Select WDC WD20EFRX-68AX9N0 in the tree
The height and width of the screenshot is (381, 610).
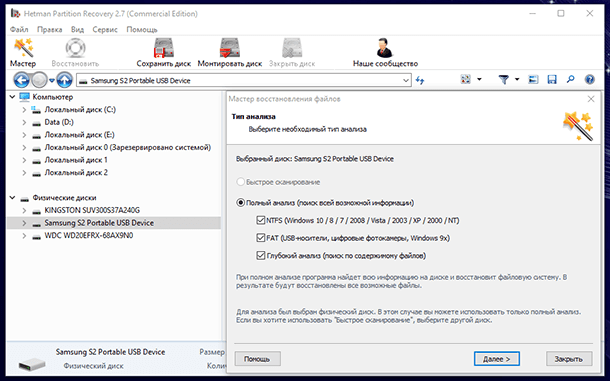[89, 235]
